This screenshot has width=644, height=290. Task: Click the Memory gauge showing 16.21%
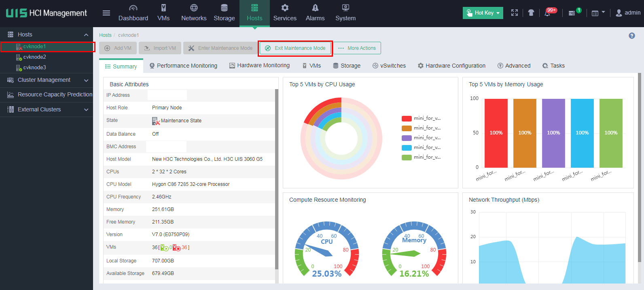coord(414,249)
